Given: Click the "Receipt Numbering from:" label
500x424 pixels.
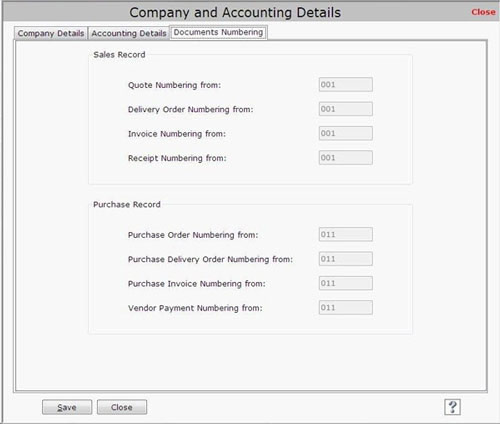Looking at the screenshot, I should click(177, 158).
